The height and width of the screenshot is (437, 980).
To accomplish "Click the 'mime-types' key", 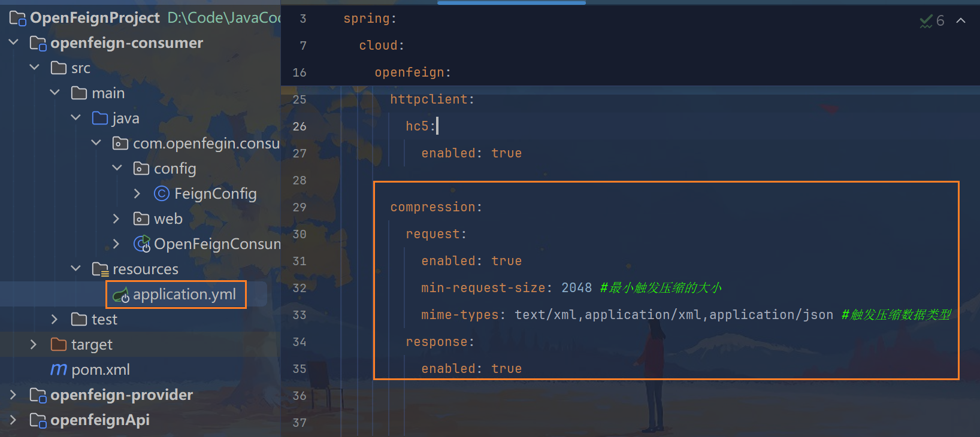I will click(459, 315).
